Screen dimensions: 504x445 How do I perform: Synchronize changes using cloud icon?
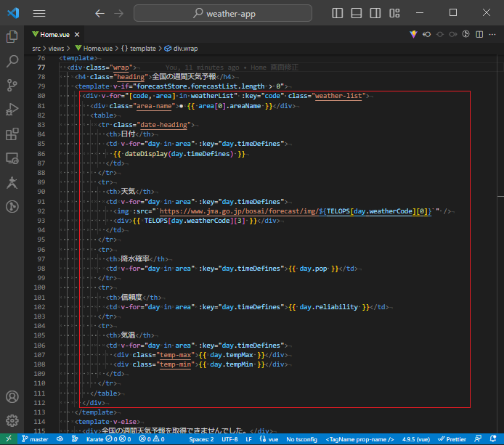pyautogui.click(x=60, y=439)
